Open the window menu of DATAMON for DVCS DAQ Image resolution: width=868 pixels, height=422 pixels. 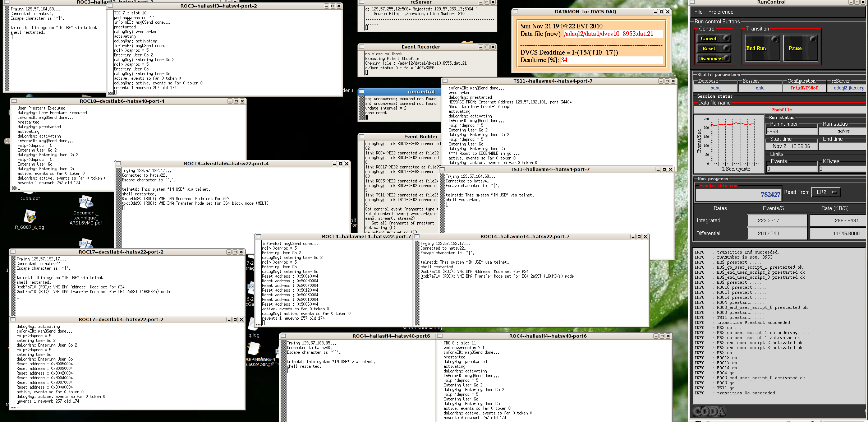[515, 11]
